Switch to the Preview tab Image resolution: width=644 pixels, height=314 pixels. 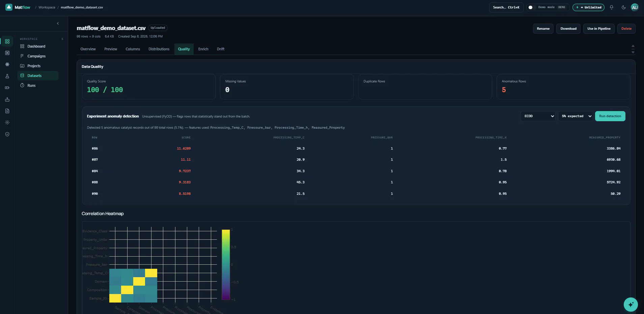point(111,49)
